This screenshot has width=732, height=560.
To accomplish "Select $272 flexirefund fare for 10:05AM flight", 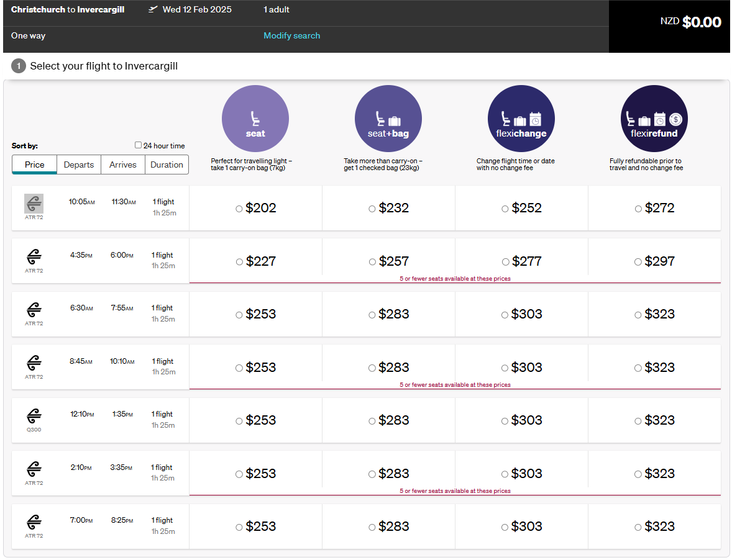I will (638, 209).
